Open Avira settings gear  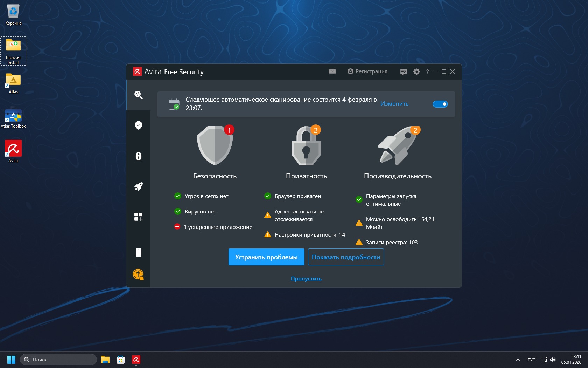point(416,71)
